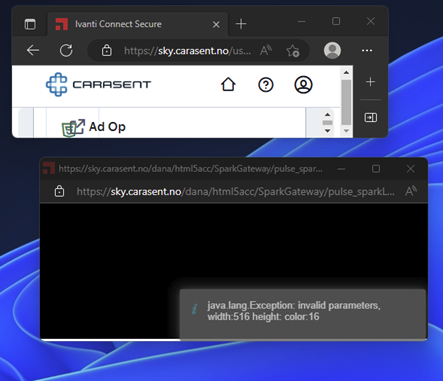Click the main page vertical scrollbar thumb
This screenshot has height=381, width=443.
pyautogui.click(x=346, y=102)
